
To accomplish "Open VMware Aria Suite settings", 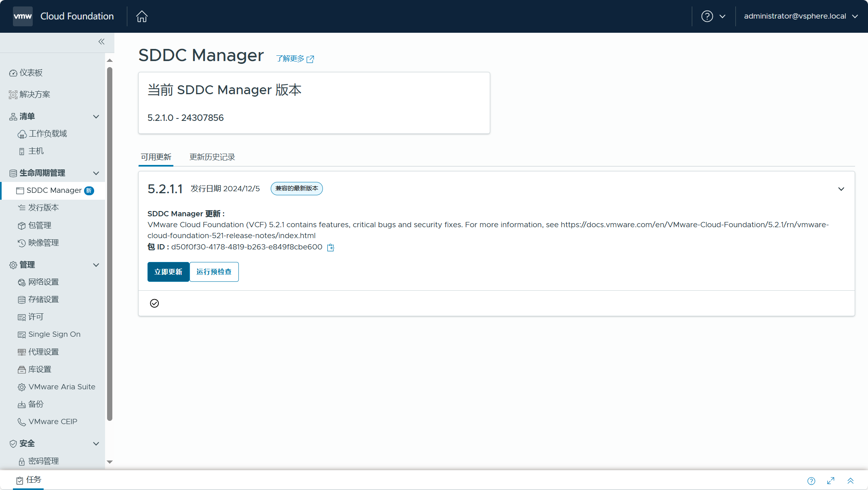I will coord(62,387).
